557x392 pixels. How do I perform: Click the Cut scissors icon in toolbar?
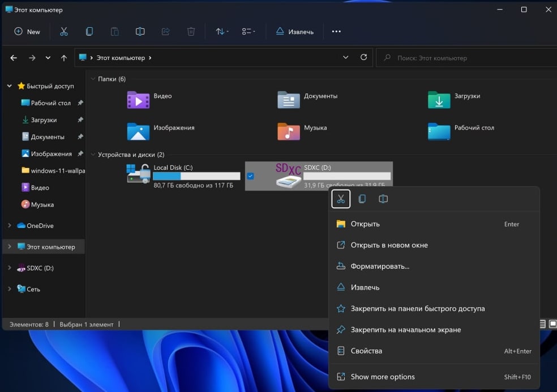64,32
